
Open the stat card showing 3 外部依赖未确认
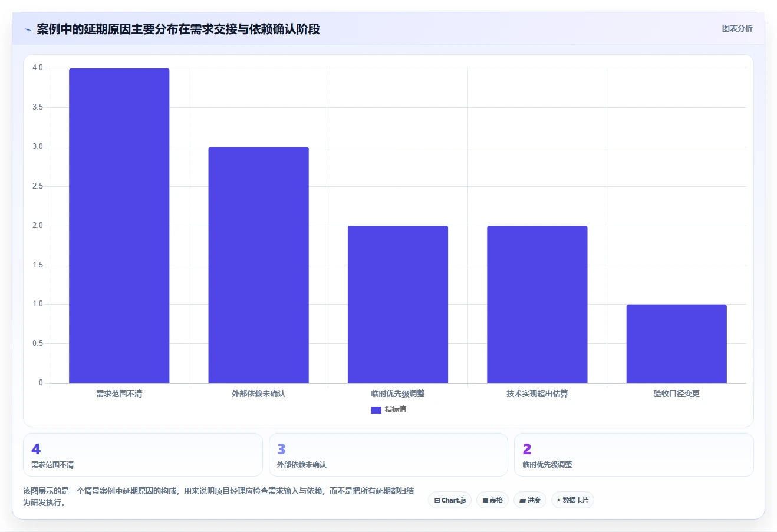coord(388,455)
